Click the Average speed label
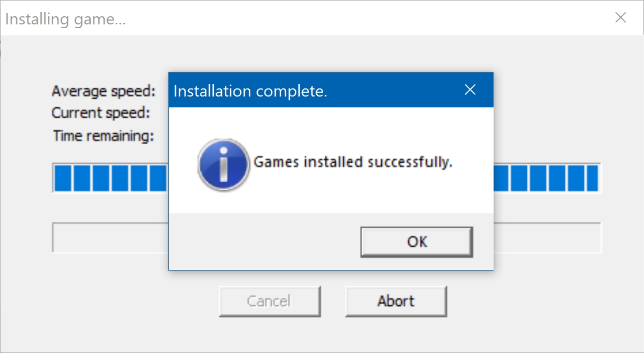Viewport: 644px width, 353px height. pyautogui.click(x=104, y=91)
